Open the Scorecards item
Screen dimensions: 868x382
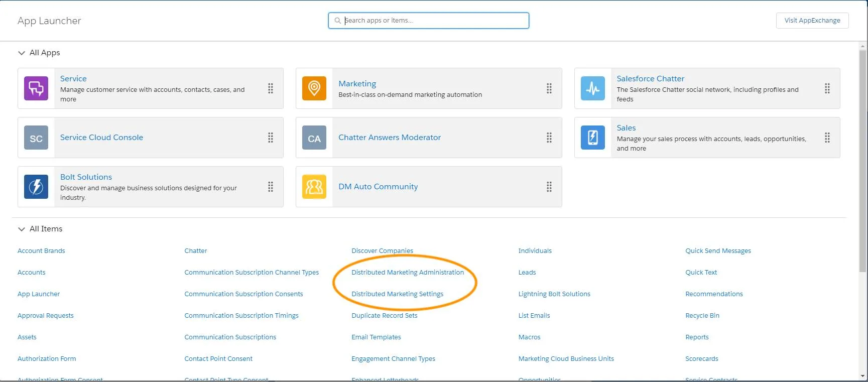click(x=701, y=359)
